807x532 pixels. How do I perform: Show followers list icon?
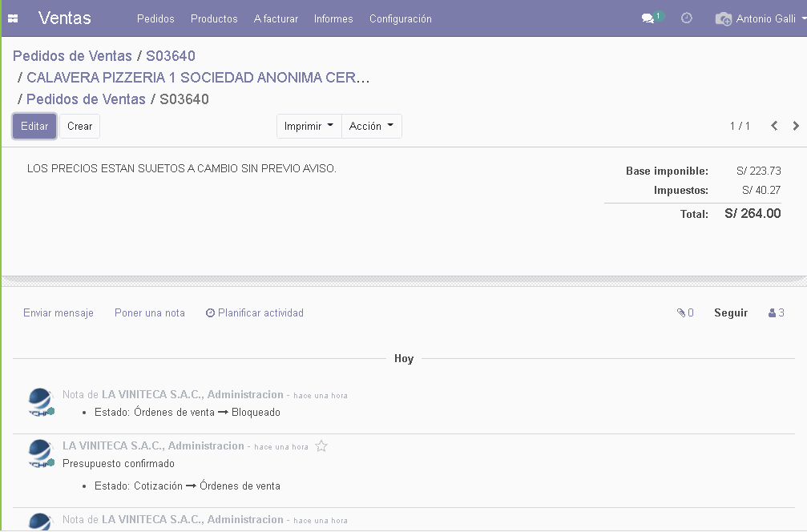776,313
